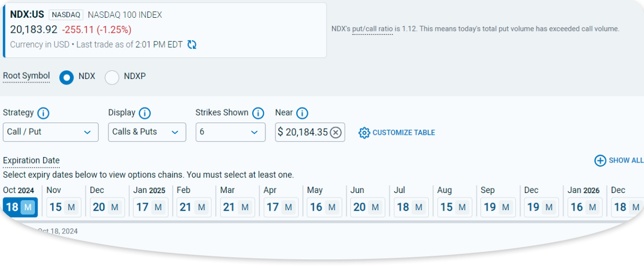This screenshot has width=644, height=269.
Task: Click the Customize Table gear icon
Action: point(364,133)
